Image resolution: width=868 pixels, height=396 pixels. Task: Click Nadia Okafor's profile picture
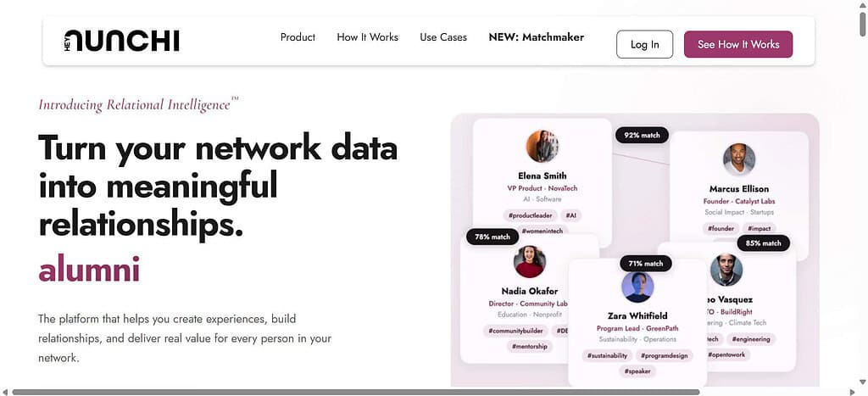530,261
